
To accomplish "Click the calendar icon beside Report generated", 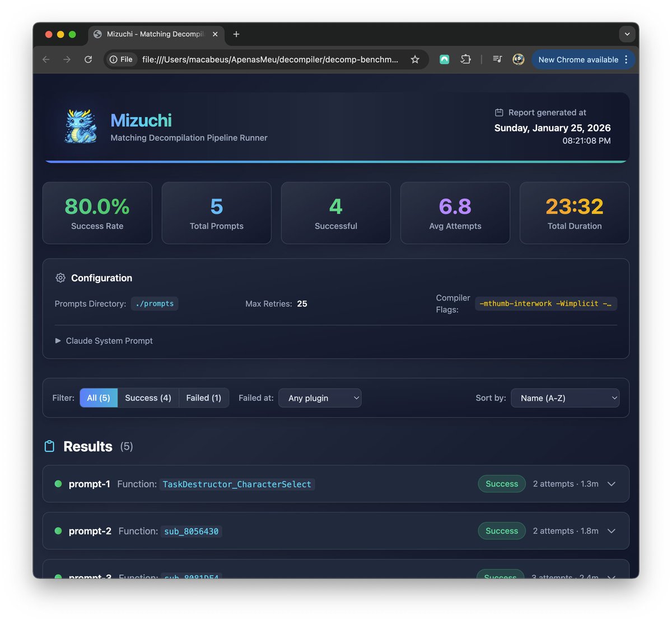I will click(x=499, y=113).
